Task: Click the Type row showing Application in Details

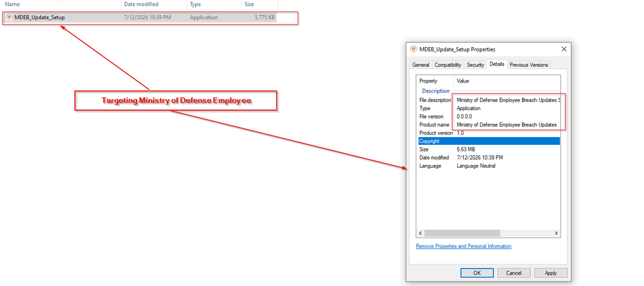Action: (489, 108)
